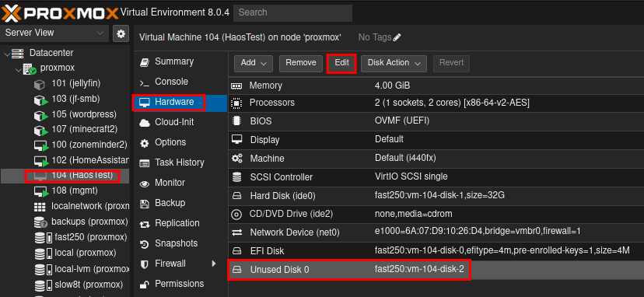
Task: Click value OVMF (UEFI)
Action: coord(402,121)
